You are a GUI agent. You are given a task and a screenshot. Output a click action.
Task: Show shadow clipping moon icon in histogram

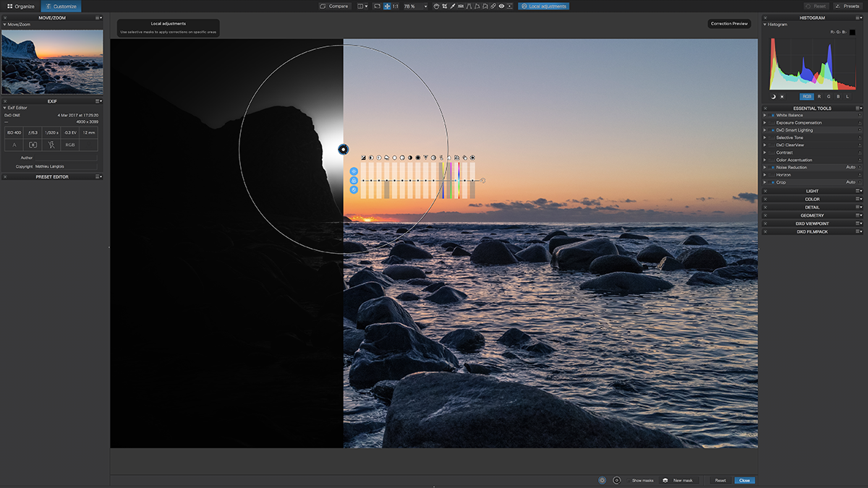(x=773, y=96)
